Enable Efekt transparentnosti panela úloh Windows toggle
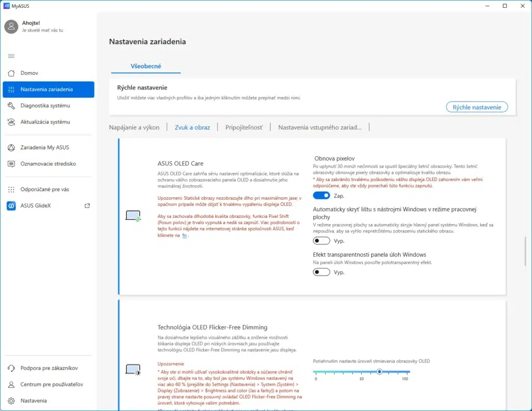The height and width of the screenshot is (411, 532). pyautogui.click(x=321, y=272)
